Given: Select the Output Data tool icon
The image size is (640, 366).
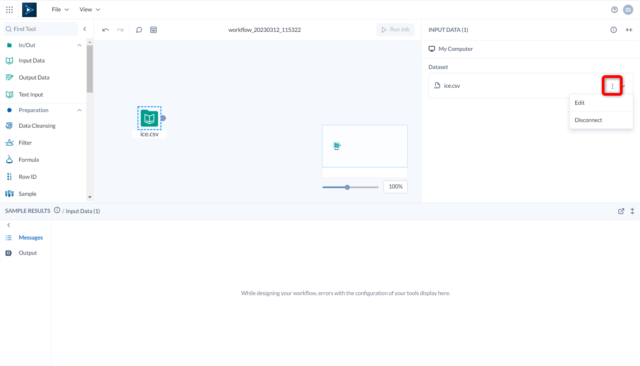Looking at the screenshot, I should click(9, 78).
